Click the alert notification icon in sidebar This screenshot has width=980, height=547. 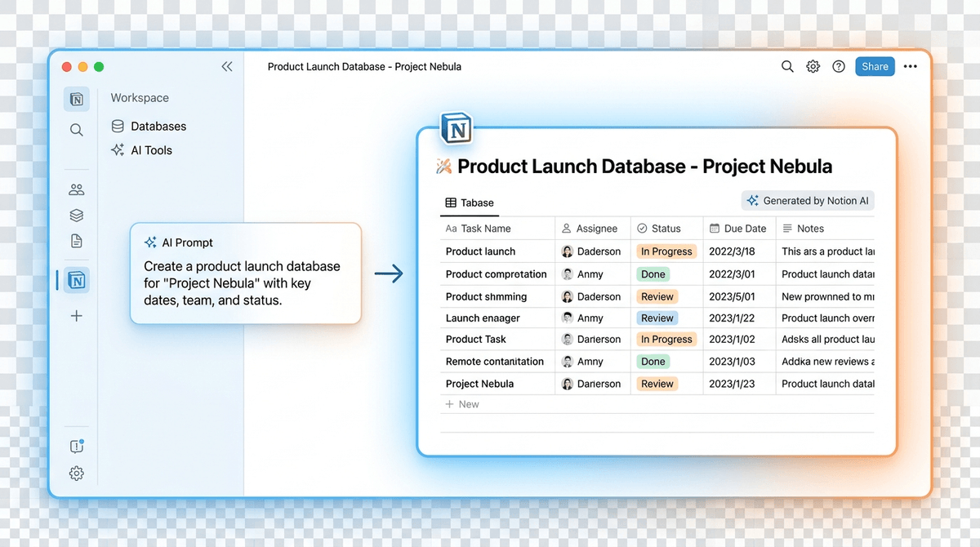76,447
